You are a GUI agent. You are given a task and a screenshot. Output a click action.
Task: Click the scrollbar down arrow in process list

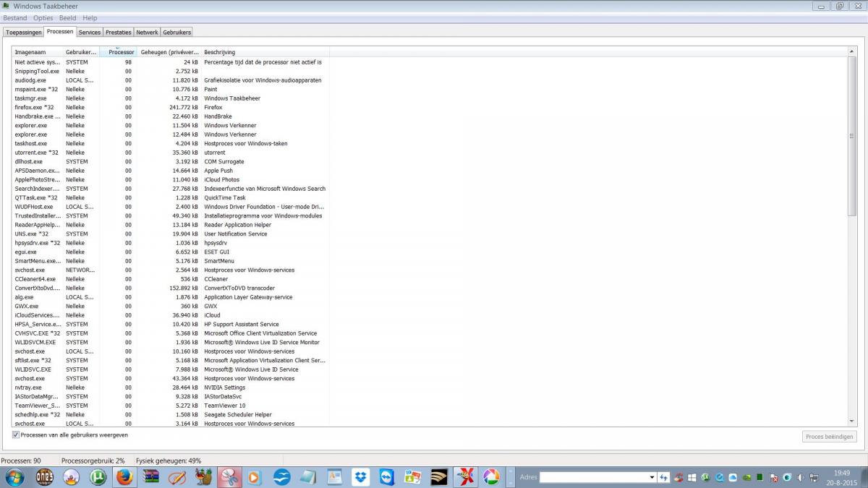(851, 421)
